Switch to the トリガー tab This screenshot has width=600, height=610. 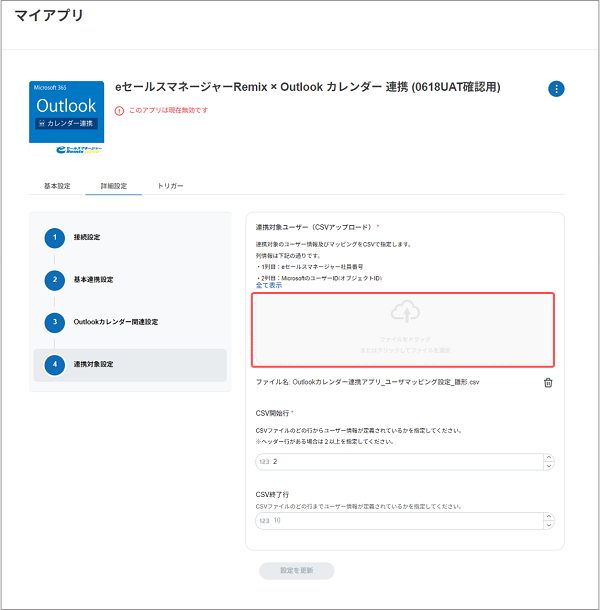(x=170, y=186)
